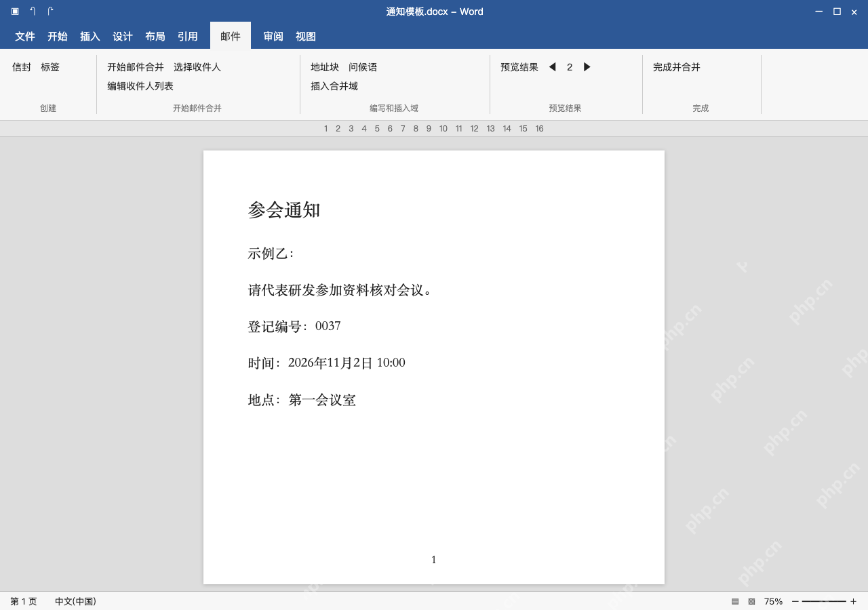
Task: Open the 完成并合并 dropdown
Action: click(677, 67)
